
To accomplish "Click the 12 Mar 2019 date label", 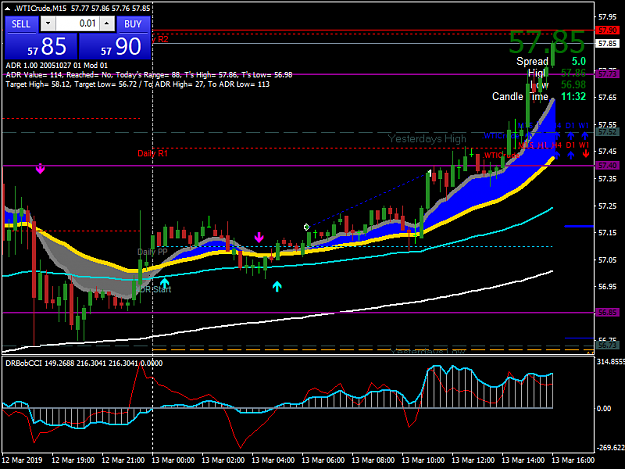I will (x=22, y=460).
